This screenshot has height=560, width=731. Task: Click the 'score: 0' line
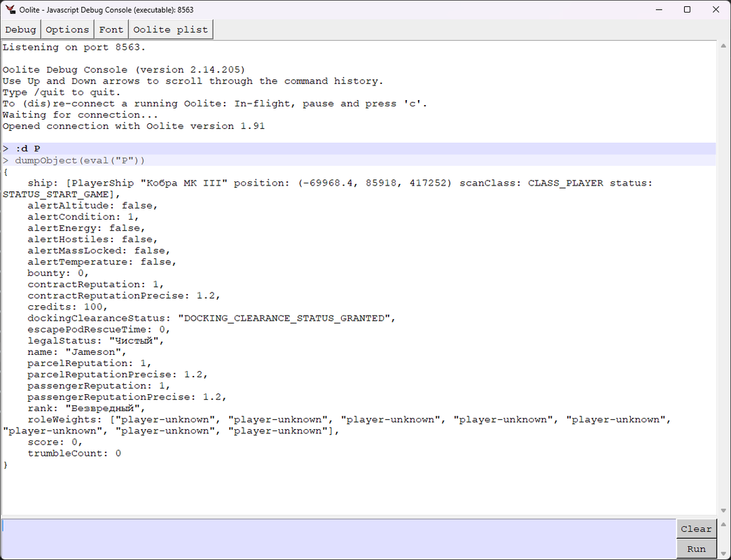coord(55,442)
